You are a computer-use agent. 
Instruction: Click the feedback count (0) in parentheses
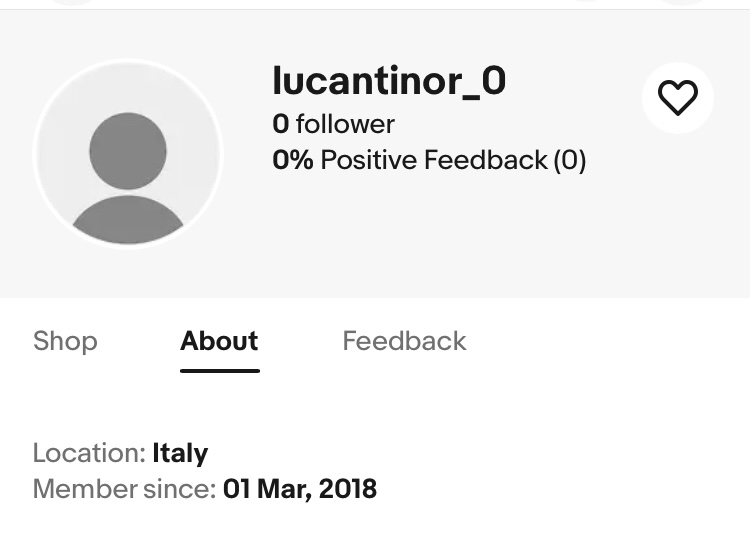[570, 160]
